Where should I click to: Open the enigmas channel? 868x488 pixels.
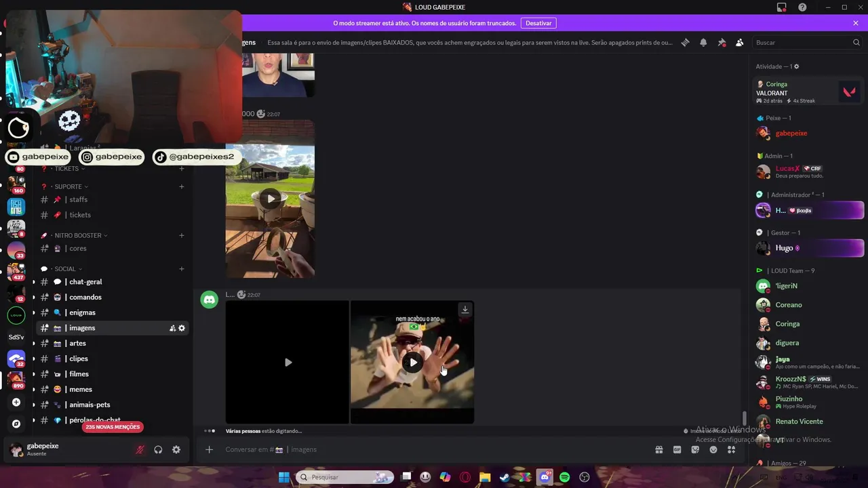(112, 312)
